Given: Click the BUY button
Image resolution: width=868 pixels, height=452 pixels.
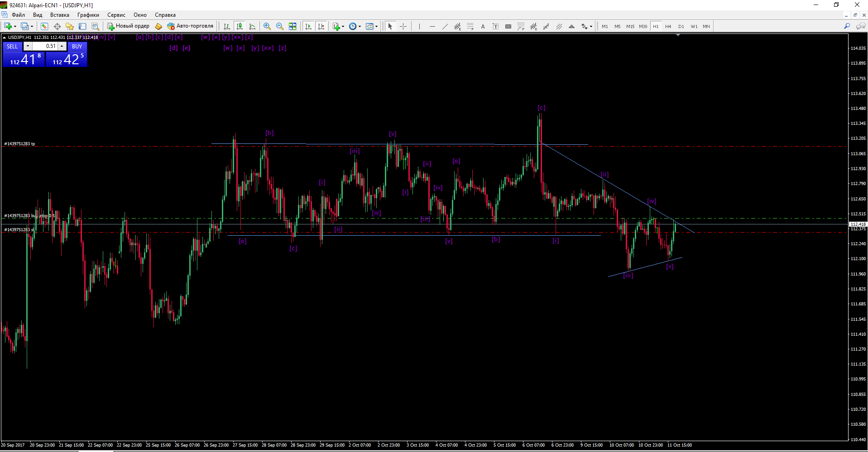Looking at the screenshot, I should (x=77, y=46).
